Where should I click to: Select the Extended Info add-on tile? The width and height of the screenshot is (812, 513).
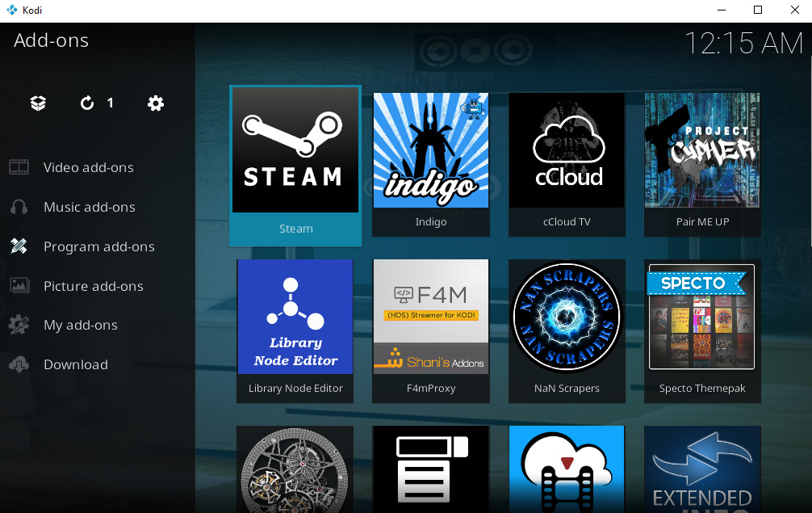tap(702, 469)
